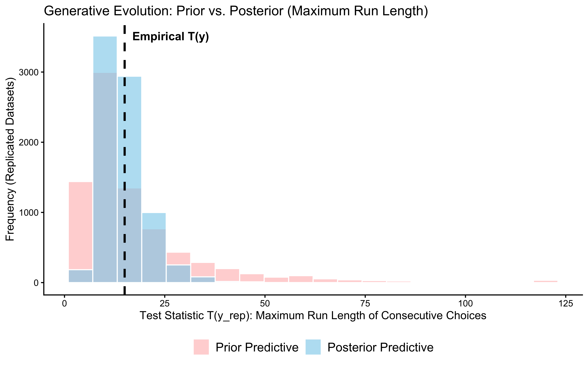
Task: Click the 100 tick label on x-axis
Action: (465, 304)
